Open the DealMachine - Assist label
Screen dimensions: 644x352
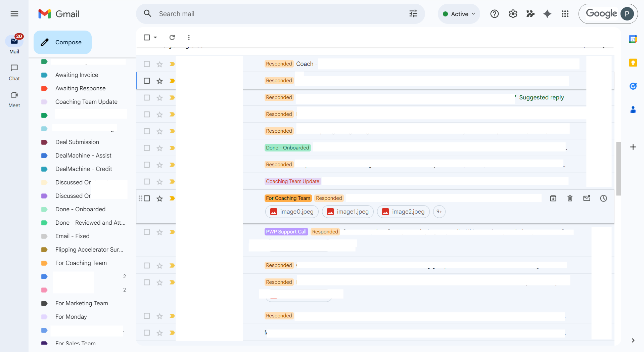click(83, 156)
